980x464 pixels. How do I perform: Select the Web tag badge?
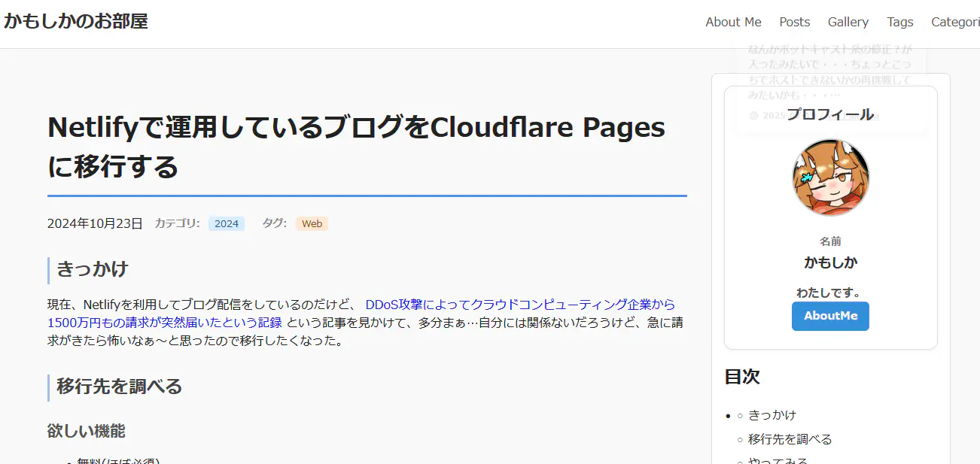(x=311, y=223)
